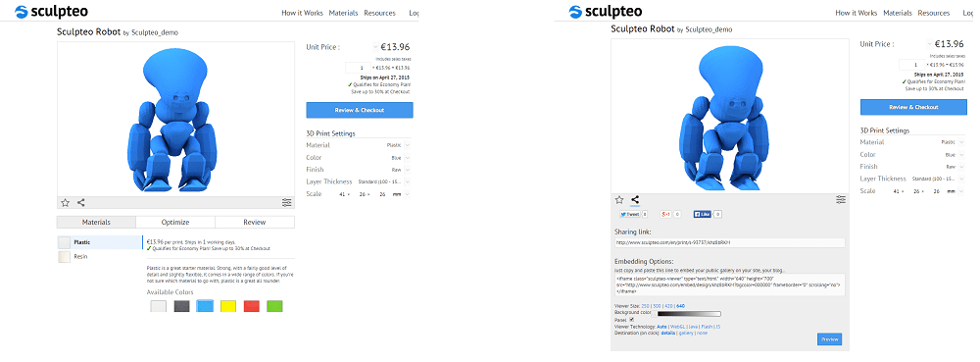The height and width of the screenshot is (362, 980).
Task: Click the Sharing link URL field
Action: coord(729,242)
